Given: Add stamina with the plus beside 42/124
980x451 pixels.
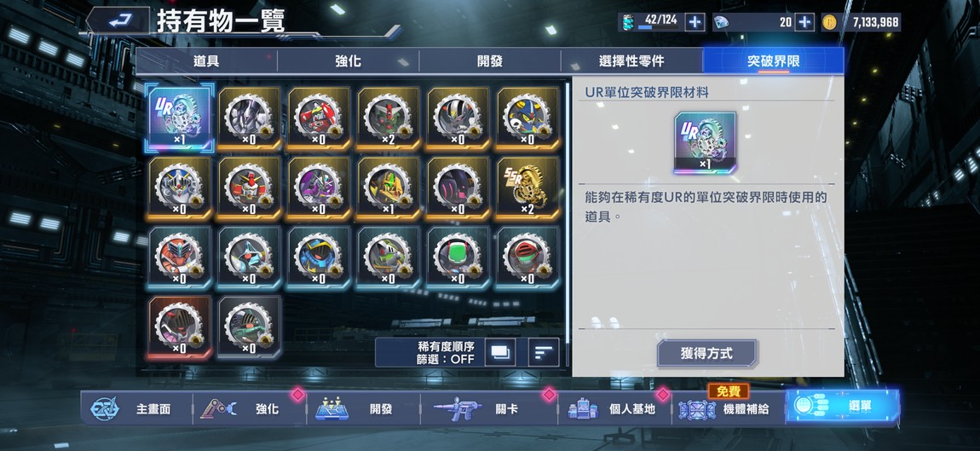Looking at the screenshot, I should point(695,22).
